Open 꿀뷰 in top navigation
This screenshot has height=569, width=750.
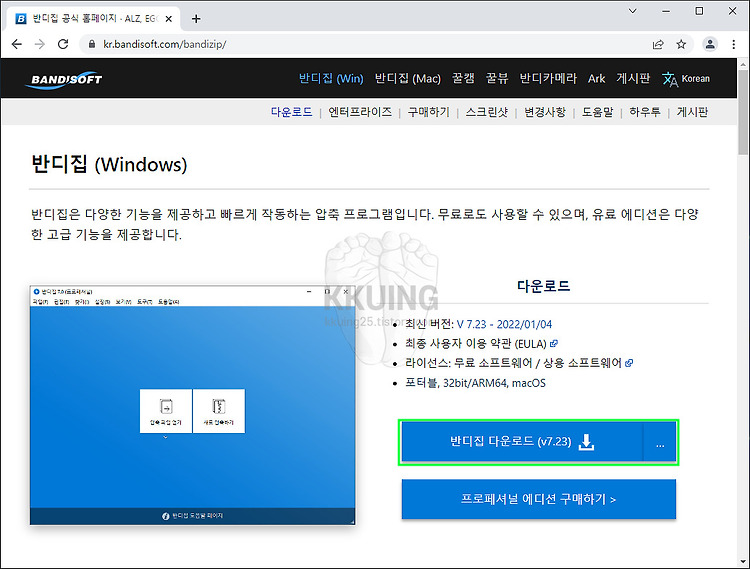(497, 78)
